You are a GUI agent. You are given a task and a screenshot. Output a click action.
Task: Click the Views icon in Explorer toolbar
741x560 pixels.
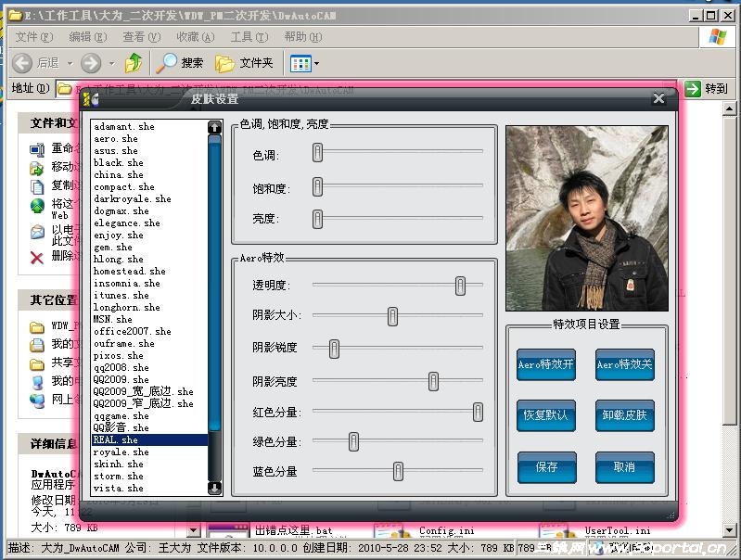[300, 63]
